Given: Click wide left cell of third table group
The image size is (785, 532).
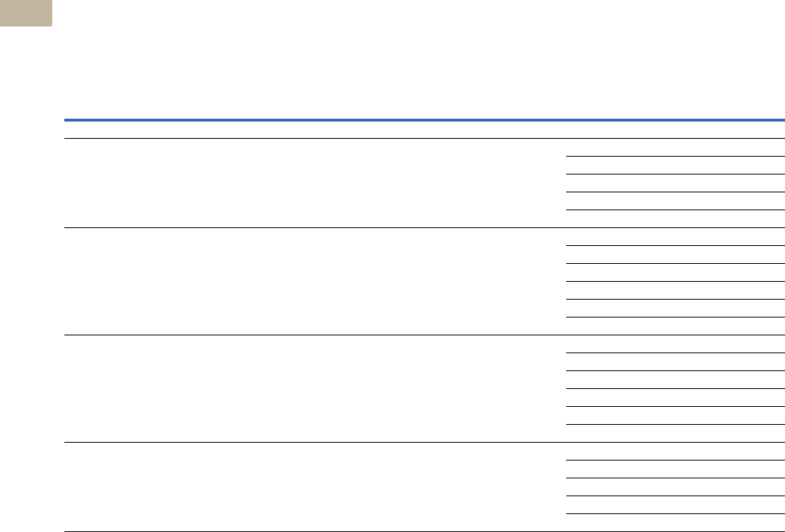Looking at the screenshot, I should click(x=315, y=389).
